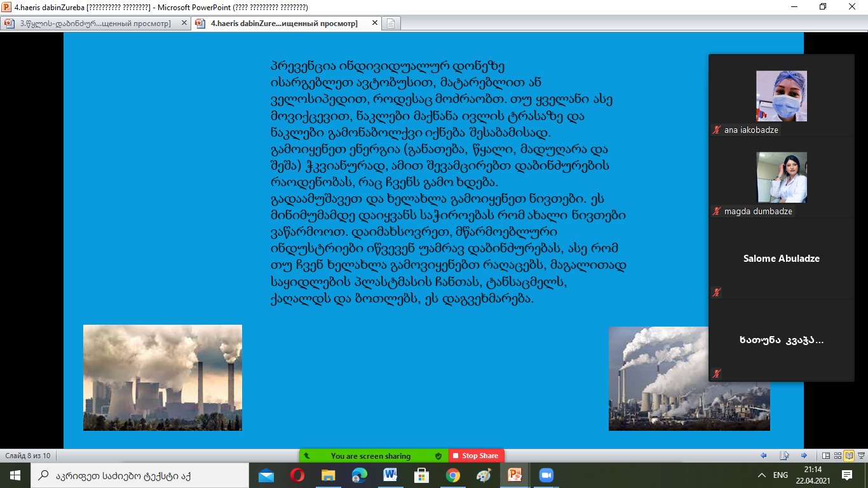The height and width of the screenshot is (488, 868).
Task: Expand hidden system tray icons
Action: [x=761, y=475]
